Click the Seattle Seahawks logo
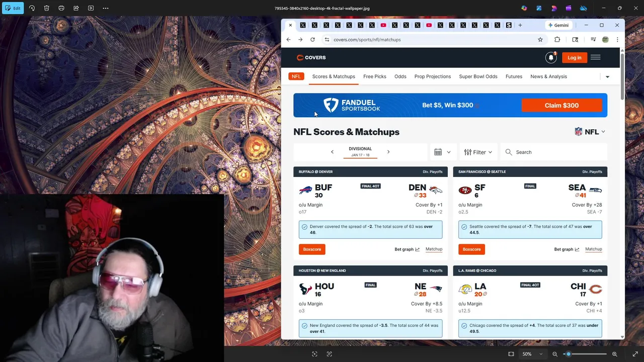This screenshot has height=362, width=644. click(595, 190)
